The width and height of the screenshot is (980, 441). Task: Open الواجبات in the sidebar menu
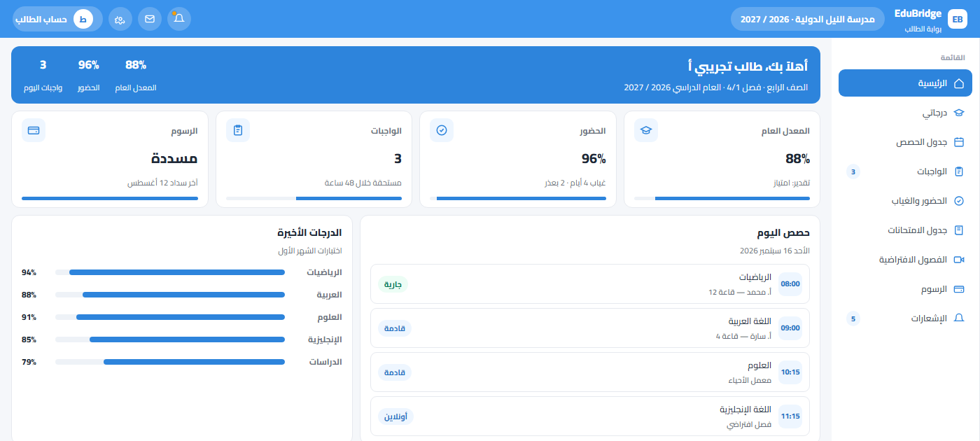905,171
